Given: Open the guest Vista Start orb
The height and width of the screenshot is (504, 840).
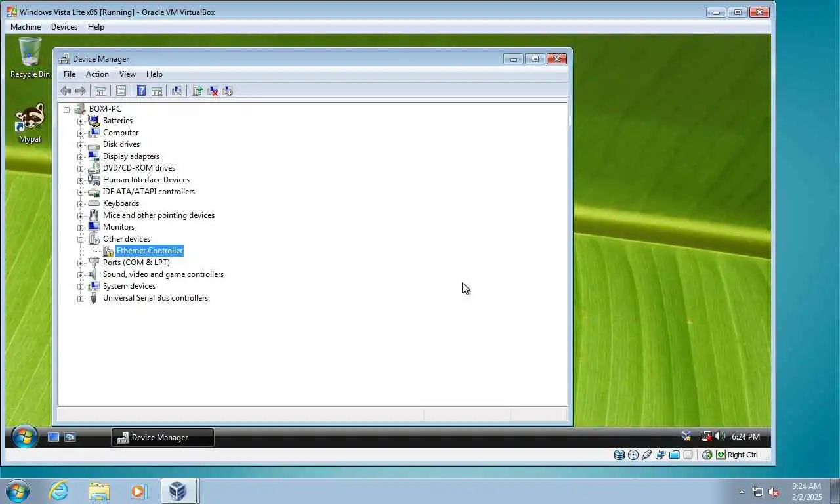Looking at the screenshot, I should [x=24, y=436].
